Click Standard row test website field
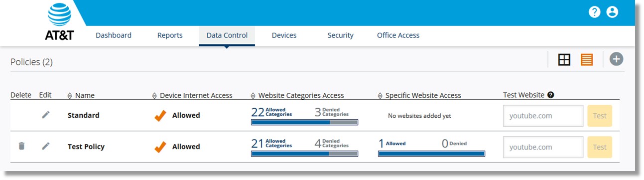644x180 pixels. point(543,116)
